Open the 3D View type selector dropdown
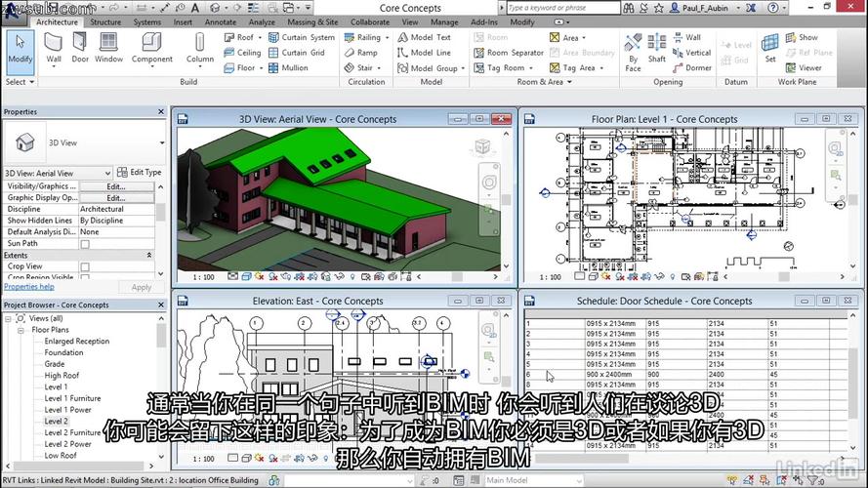868x488 pixels. pyautogui.click(x=162, y=142)
